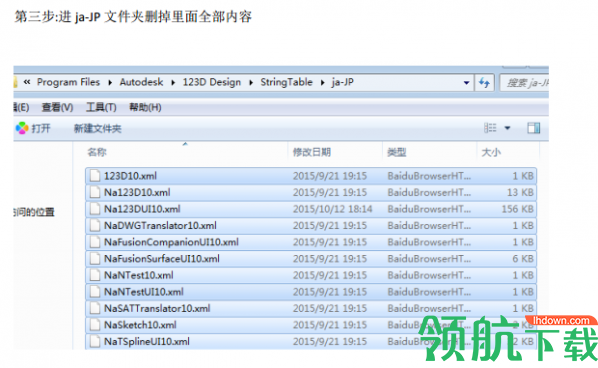
Task: Click the 6 KB size cell
Action: (523, 259)
